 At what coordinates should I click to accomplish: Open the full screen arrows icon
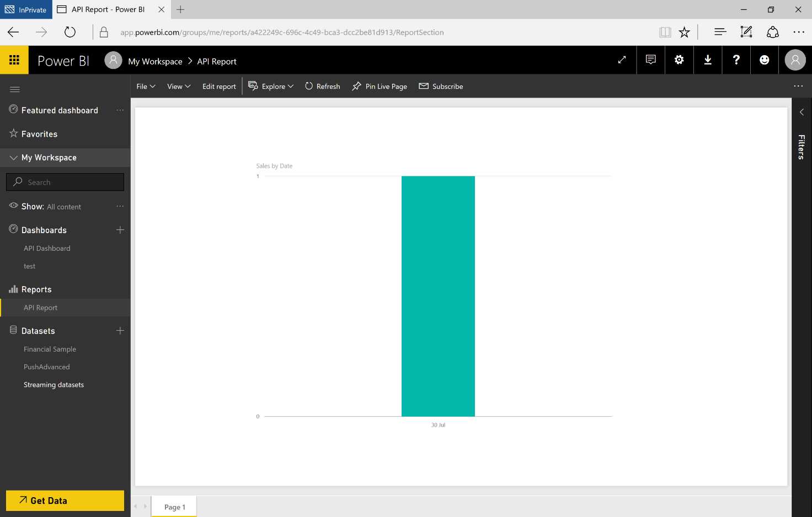point(622,60)
